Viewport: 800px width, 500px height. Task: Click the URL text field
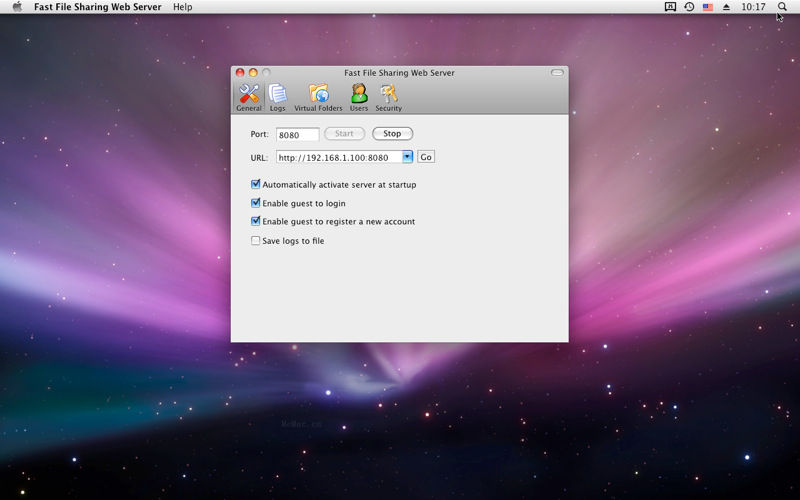point(339,157)
